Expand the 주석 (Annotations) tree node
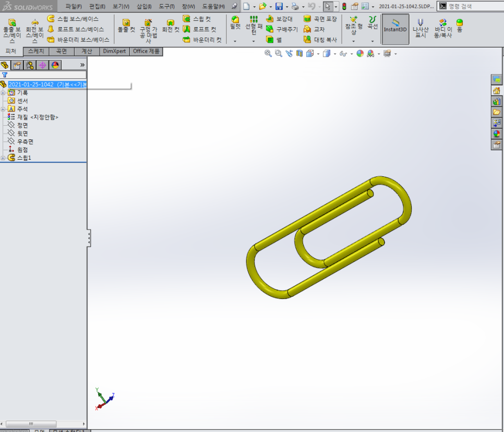 pyautogui.click(x=3, y=109)
